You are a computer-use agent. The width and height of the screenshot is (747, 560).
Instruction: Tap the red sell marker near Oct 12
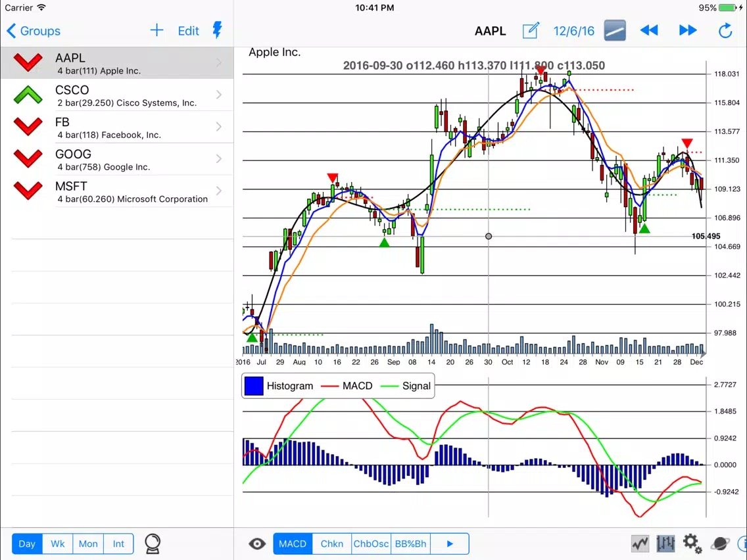tap(540, 70)
